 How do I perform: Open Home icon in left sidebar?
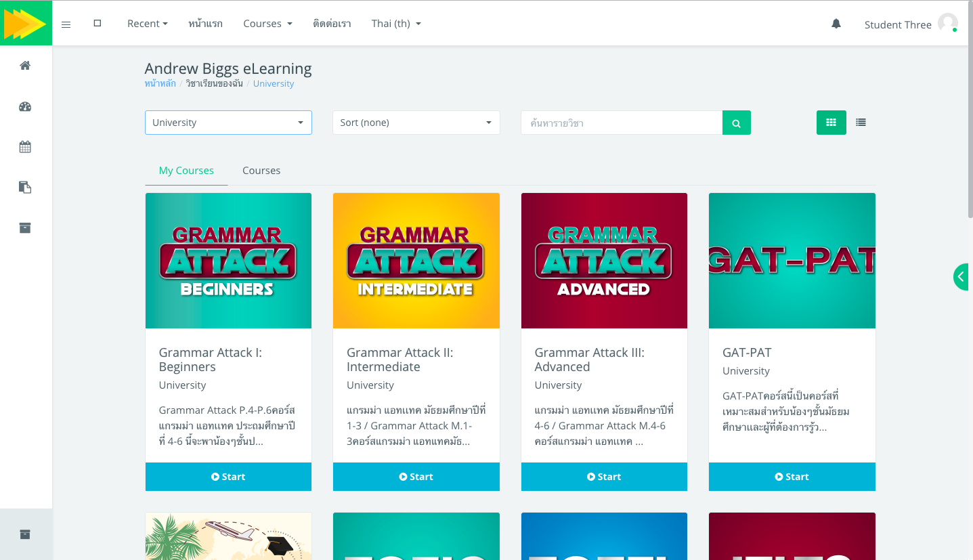point(25,66)
